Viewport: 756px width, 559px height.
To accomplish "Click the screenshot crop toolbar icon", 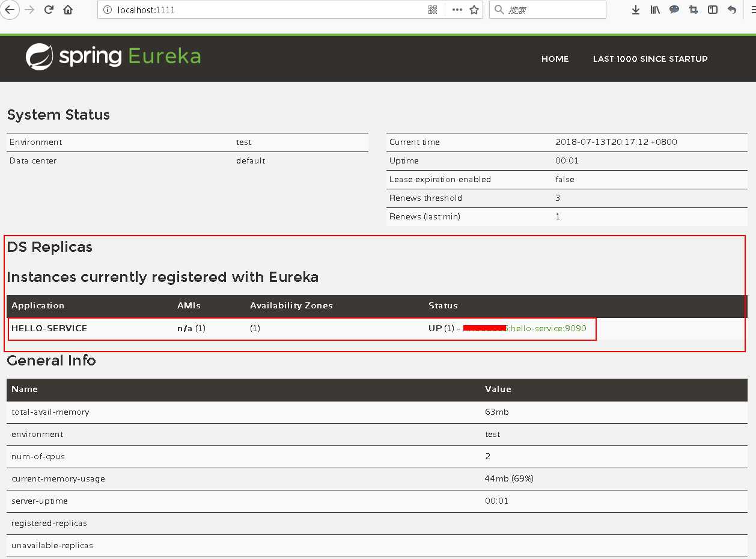I will coord(694,10).
